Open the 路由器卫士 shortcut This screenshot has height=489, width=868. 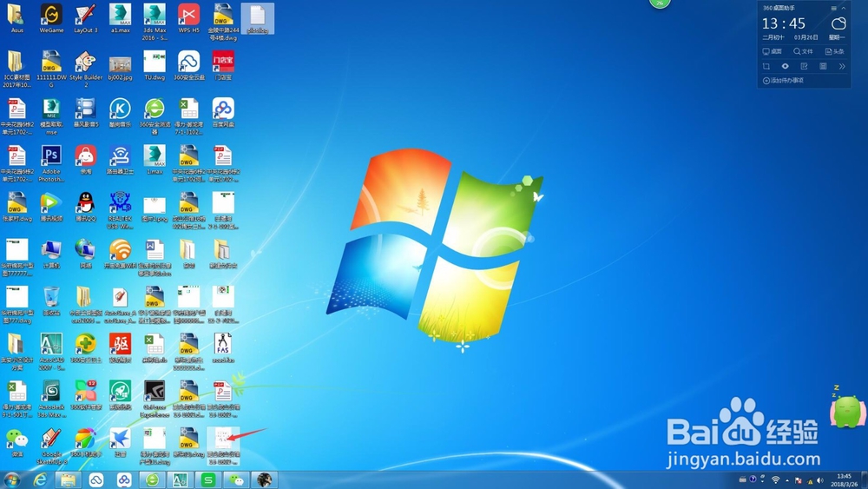[x=120, y=160]
